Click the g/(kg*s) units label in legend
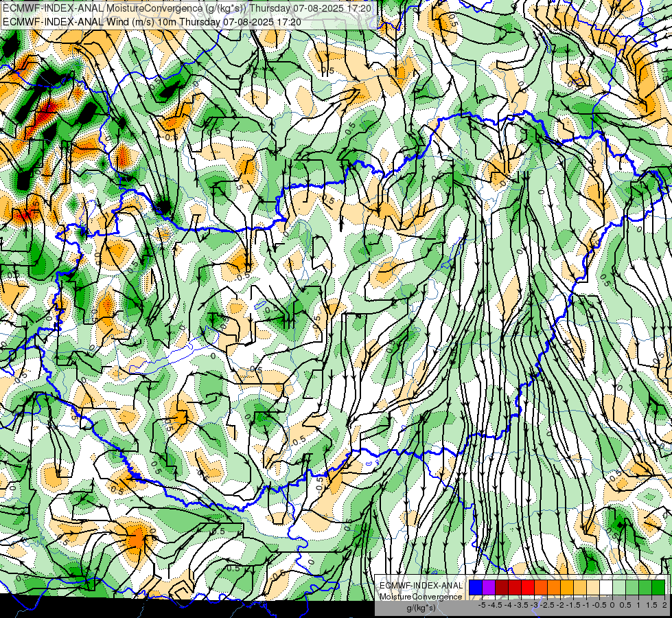672x618 pixels. click(421, 608)
